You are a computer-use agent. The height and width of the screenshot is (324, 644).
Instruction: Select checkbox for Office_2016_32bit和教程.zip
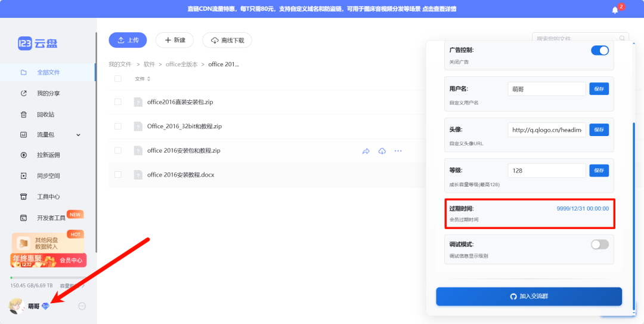pyautogui.click(x=118, y=126)
